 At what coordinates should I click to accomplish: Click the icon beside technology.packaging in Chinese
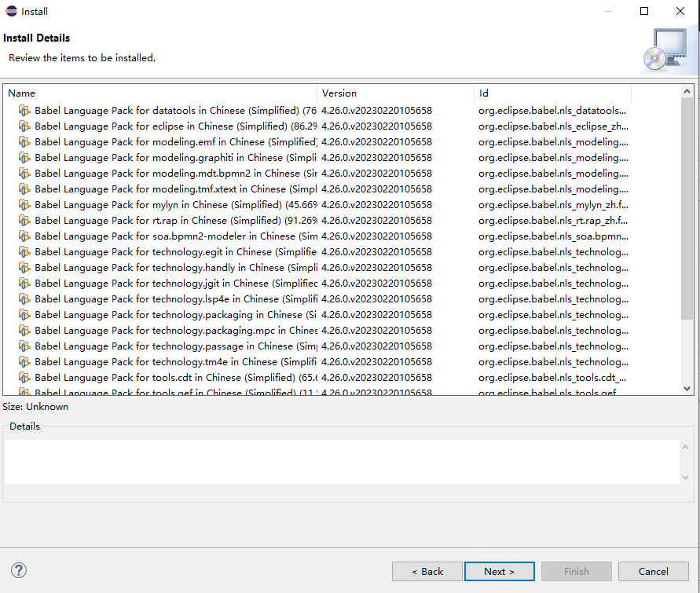tap(24, 315)
